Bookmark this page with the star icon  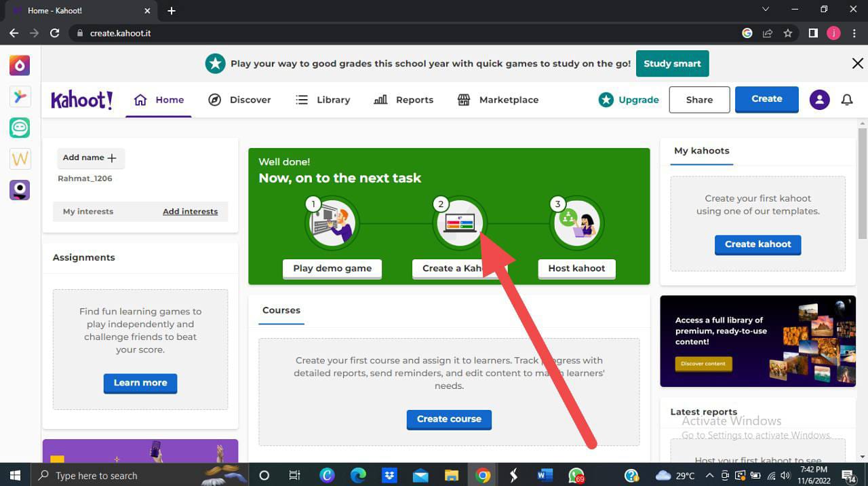coord(788,33)
